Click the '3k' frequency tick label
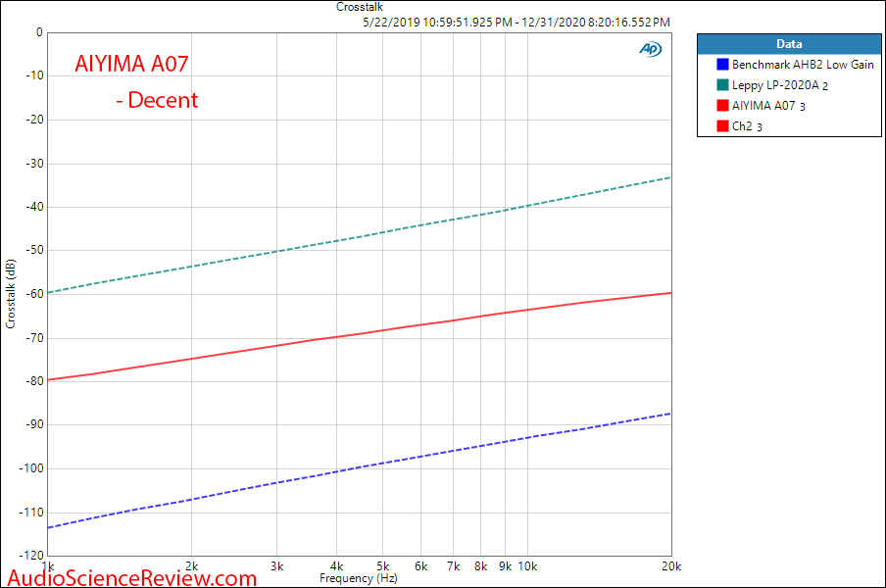Viewport: 886px width, 588px height. click(276, 566)
